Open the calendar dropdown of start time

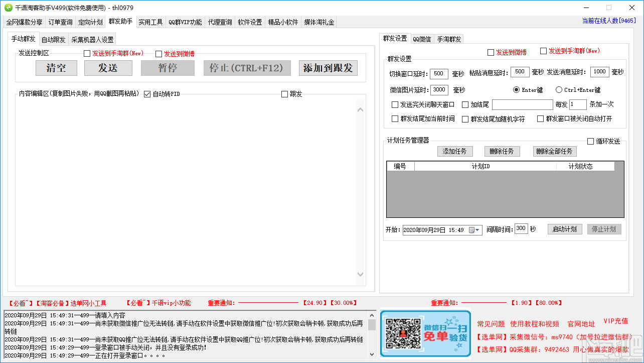(x=474, y=230)
